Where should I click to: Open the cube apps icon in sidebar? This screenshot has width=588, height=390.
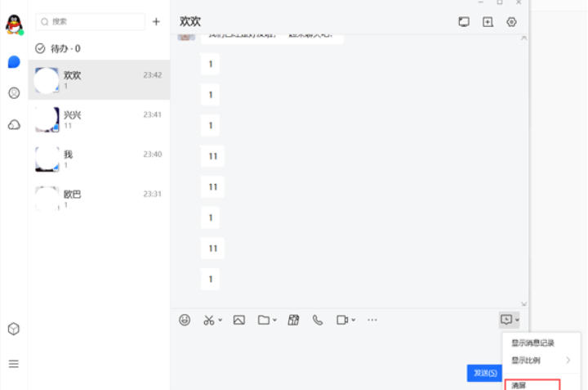pyautogui.click(x=14, y=329)
